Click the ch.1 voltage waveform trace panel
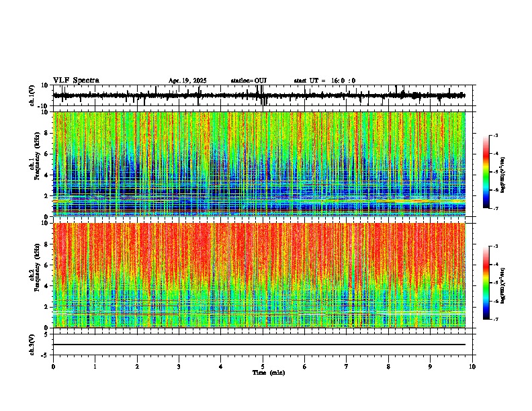The image size is (532, 411). pos(263,95)
